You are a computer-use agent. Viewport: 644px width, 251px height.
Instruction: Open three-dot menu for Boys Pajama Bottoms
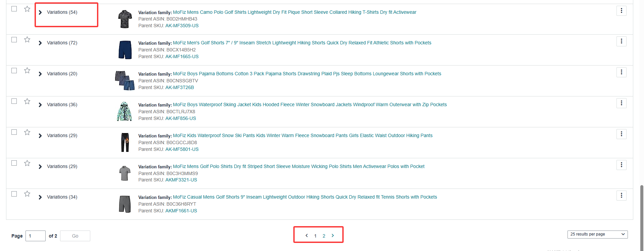pyautogui.click(x=622, y=72)
